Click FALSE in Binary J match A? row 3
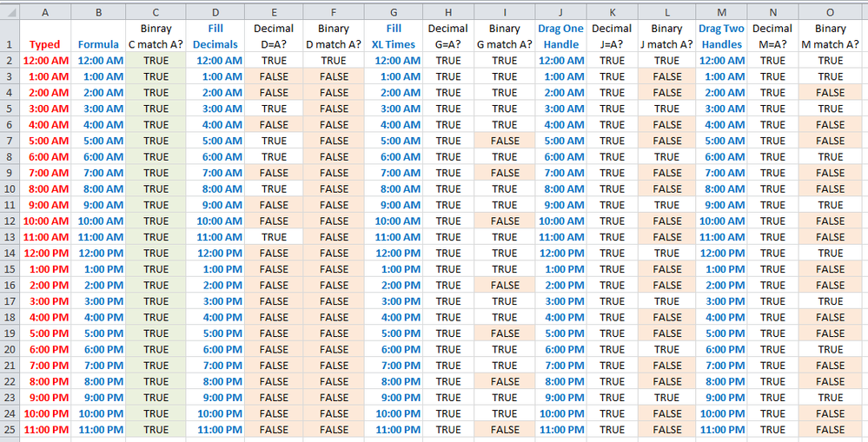The image size is (868, 442). [666, 77]
